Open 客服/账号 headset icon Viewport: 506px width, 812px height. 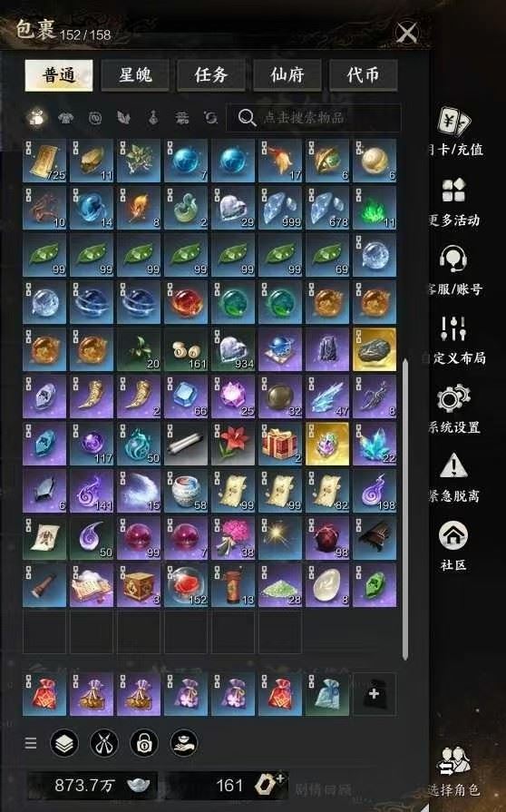point(453,258)
